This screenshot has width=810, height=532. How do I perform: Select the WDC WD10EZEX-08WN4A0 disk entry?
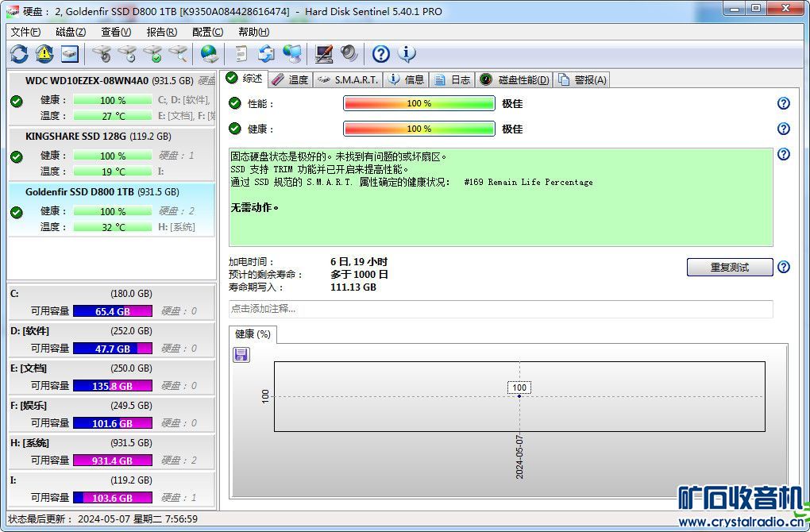[x=112, y=98]
